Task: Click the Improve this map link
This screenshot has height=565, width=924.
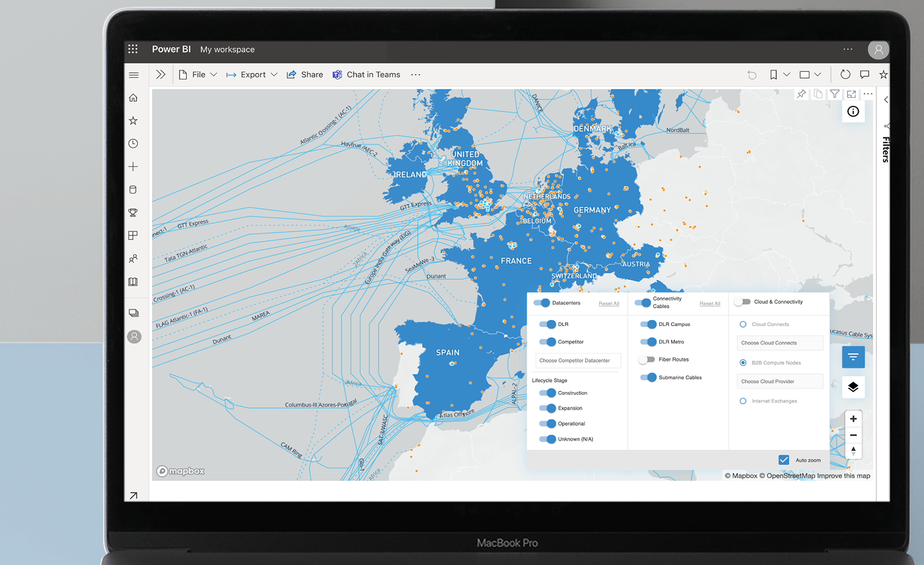Action: [x=843, y=476]
